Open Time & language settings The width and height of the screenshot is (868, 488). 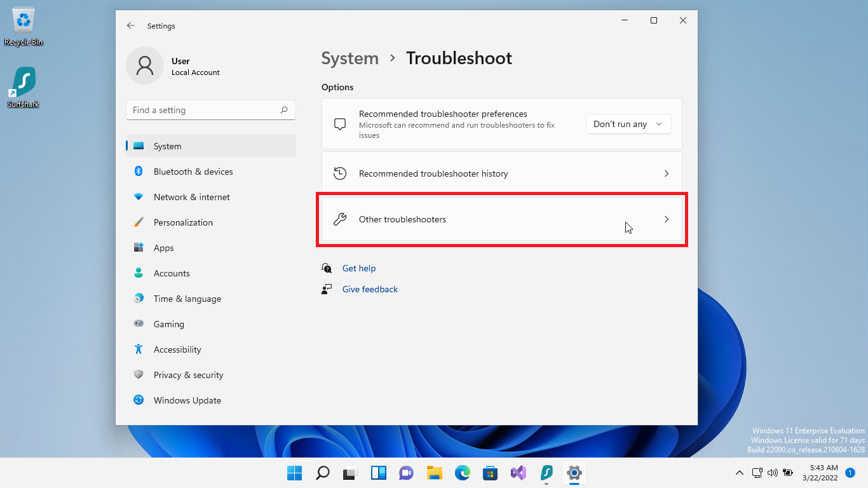[x=211, y=299]
